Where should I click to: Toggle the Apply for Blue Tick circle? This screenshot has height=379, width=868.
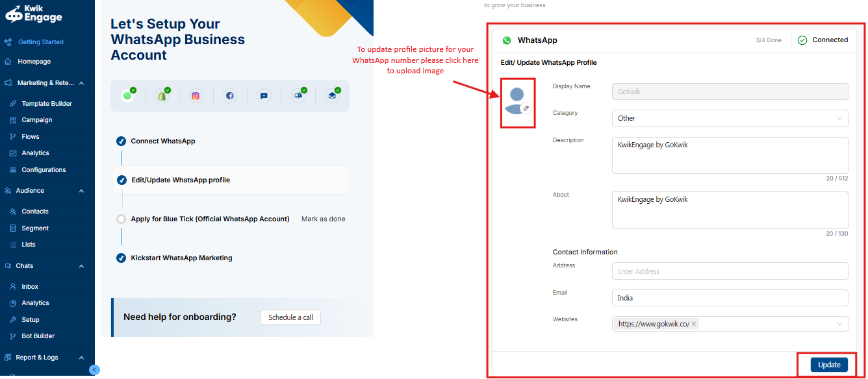coord(121,219)
